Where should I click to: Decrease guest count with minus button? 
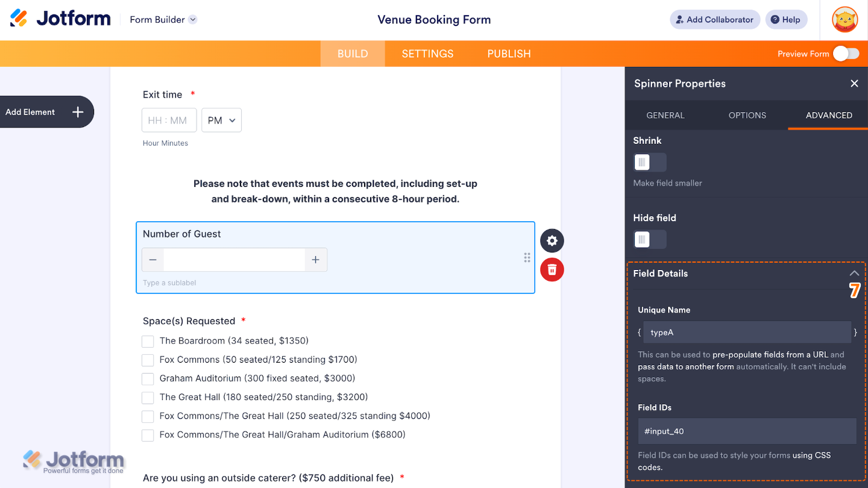click(x=153, y=260)
